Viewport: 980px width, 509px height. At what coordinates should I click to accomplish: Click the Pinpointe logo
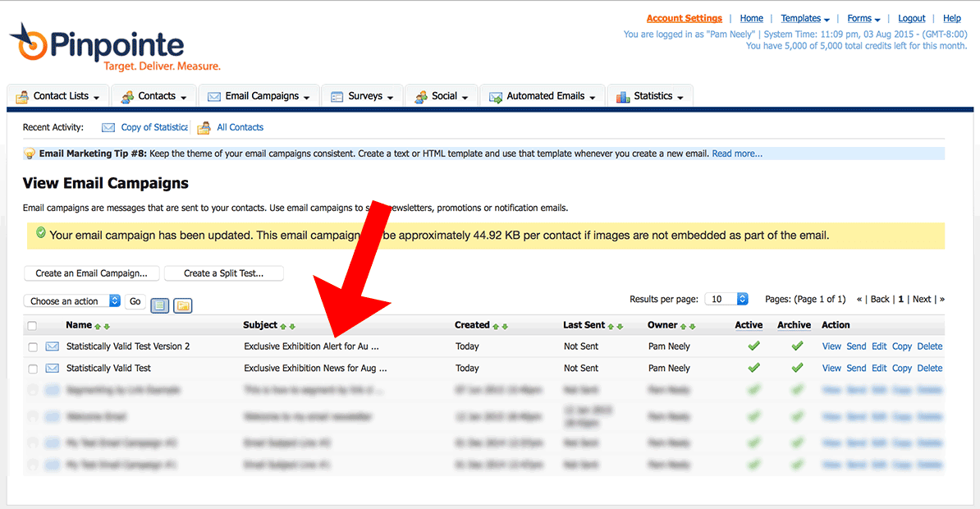(116, 48)
